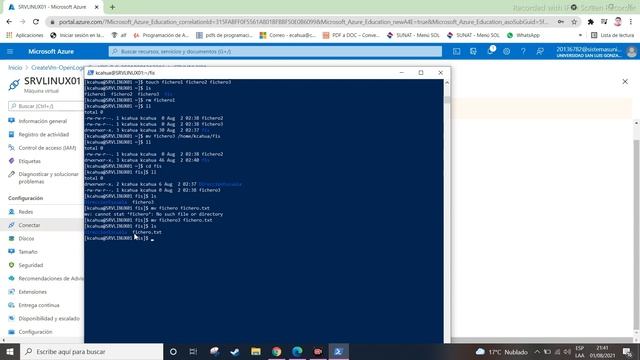Screen dimensions: 640x360
Task: Close the SRVLINUX01 browser tab
Action: point(96,7)
